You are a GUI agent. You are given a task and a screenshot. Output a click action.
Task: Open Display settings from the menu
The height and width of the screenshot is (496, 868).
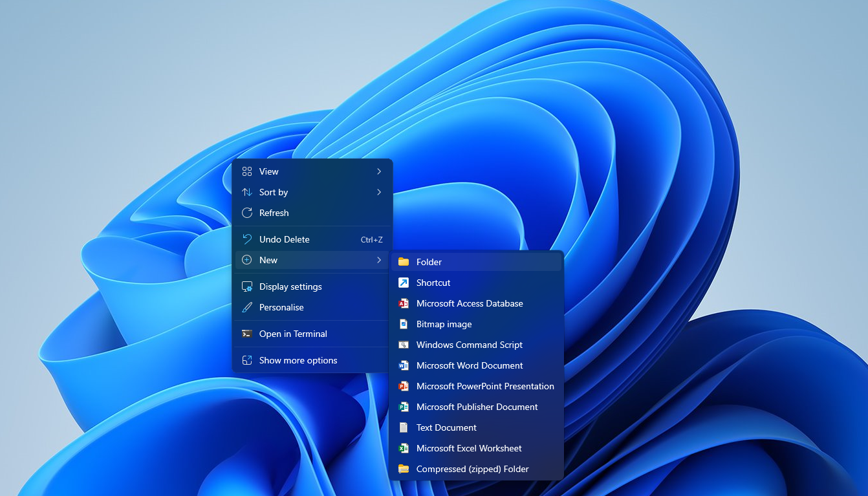click(312, 286)
